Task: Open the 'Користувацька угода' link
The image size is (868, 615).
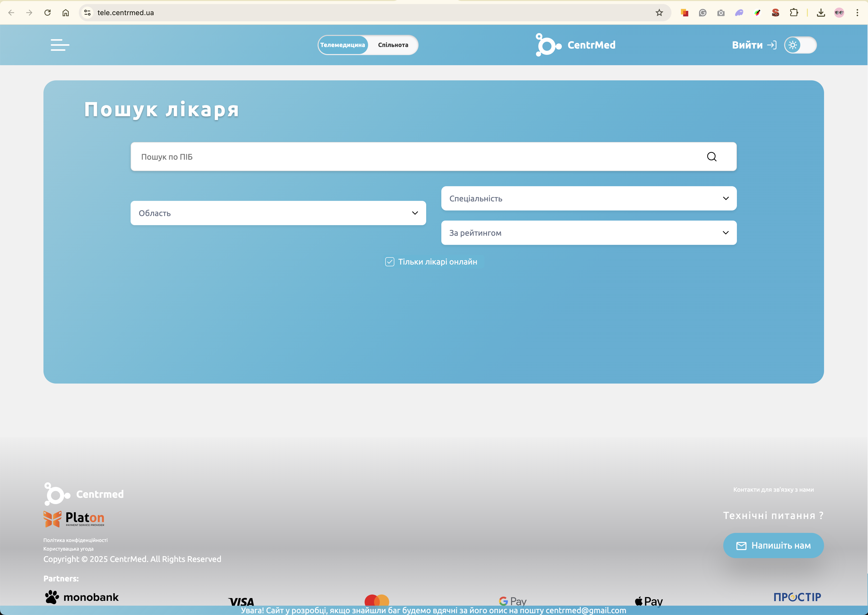Action: tap(68, 549)
